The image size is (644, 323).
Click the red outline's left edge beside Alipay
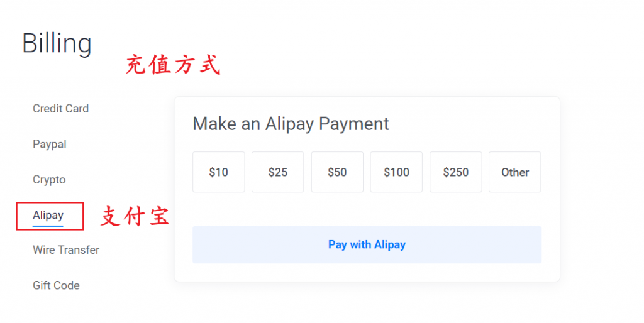click(x=17, y=216)
